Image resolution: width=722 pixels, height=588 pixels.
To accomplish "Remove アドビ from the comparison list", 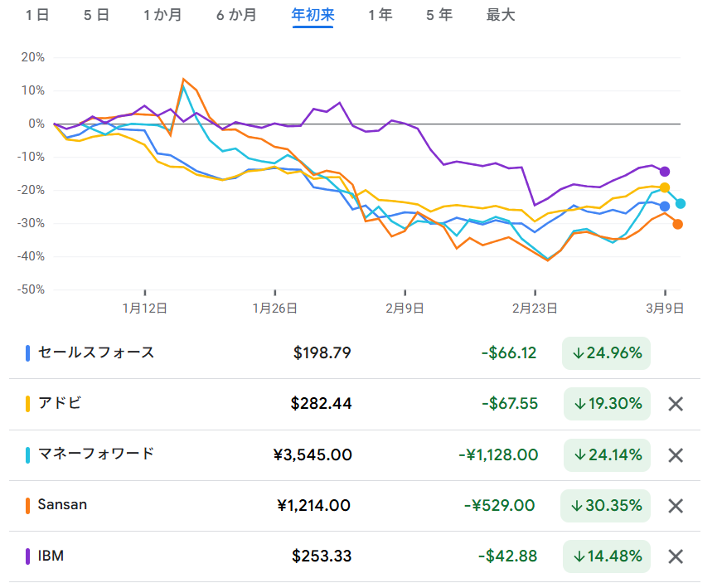I will (x=676, y=404).
